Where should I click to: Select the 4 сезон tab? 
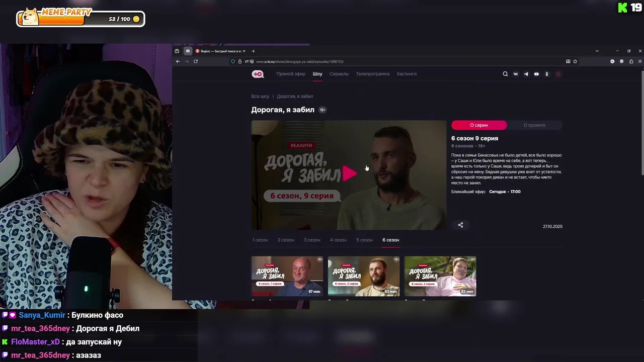point(338,240)
